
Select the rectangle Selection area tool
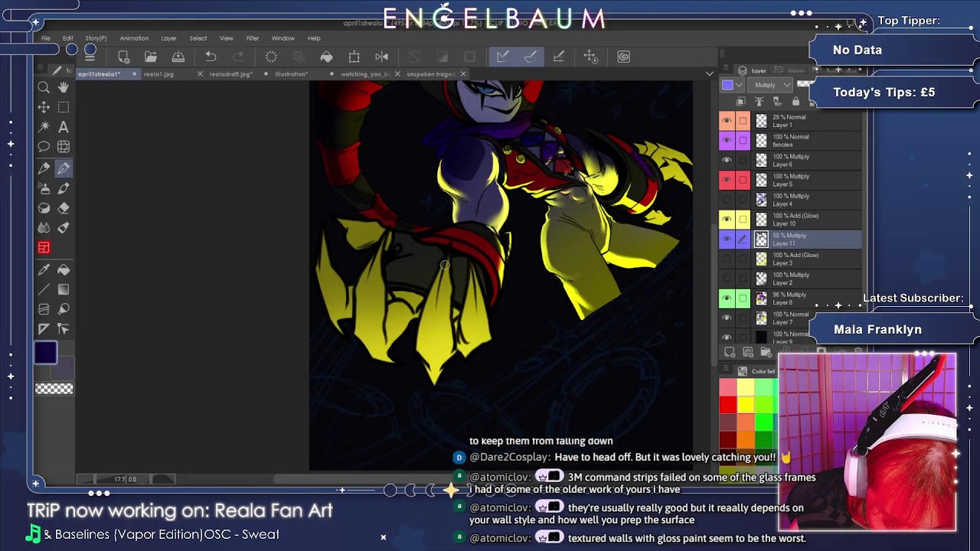(x=64, y=107)
